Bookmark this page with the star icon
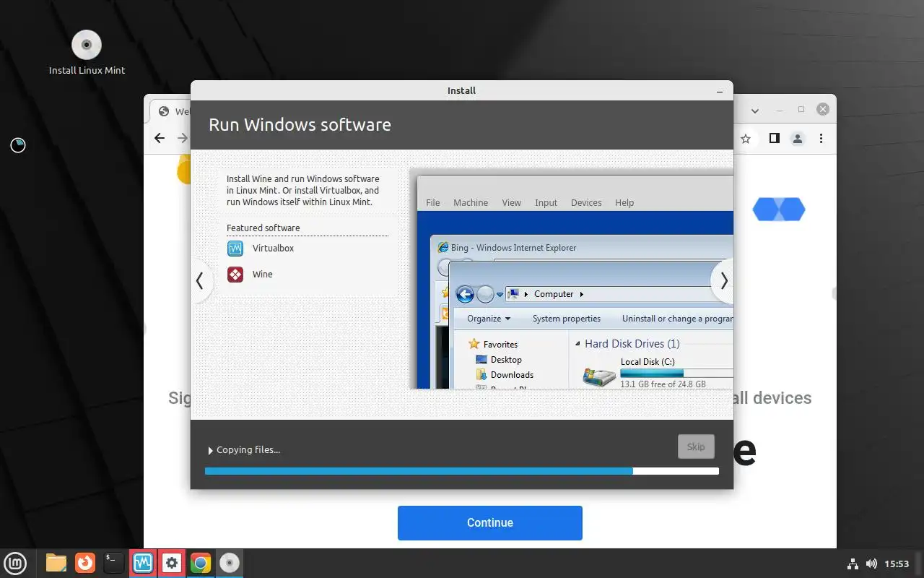 [x=746, y=138]
